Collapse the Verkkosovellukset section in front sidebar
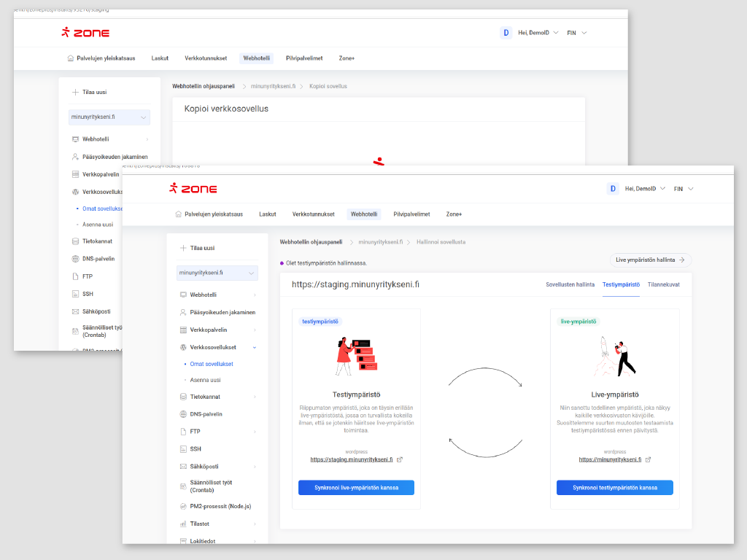The image size is (747, 560). 254,347
